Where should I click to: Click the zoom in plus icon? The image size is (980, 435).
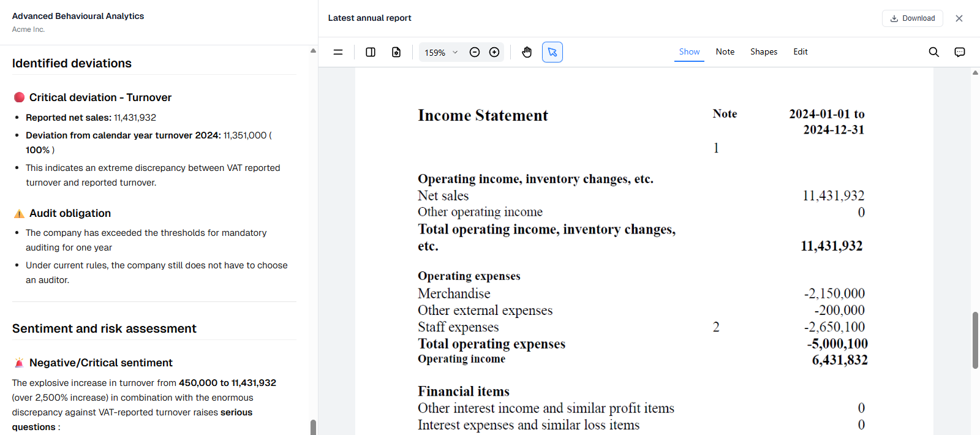tap(494, 52)
